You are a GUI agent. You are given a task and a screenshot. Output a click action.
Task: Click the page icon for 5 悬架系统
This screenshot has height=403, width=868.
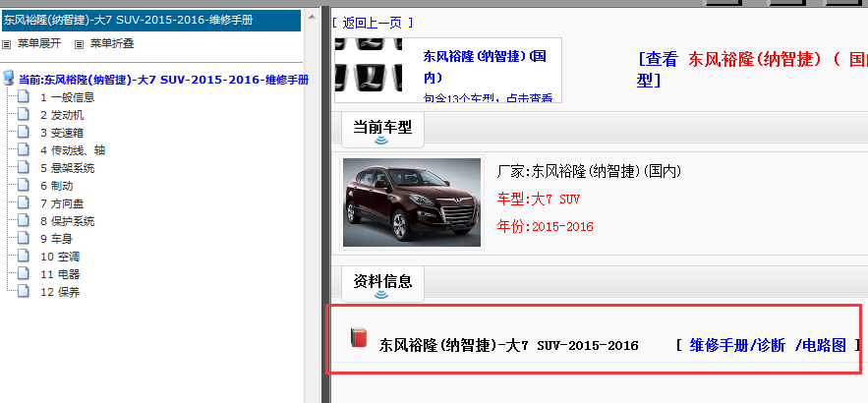pyautogui.click(x=23, y=168)
